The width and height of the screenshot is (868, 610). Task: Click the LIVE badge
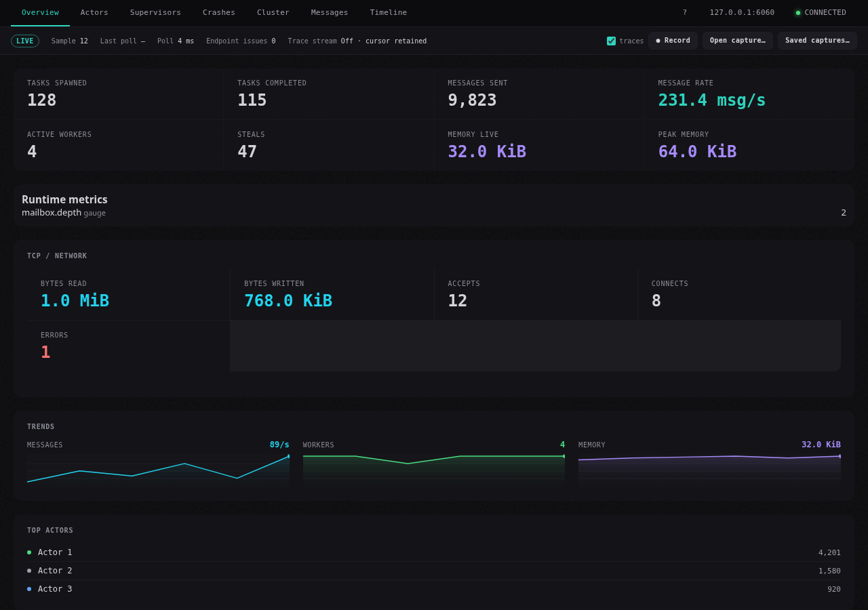(25, 41)
